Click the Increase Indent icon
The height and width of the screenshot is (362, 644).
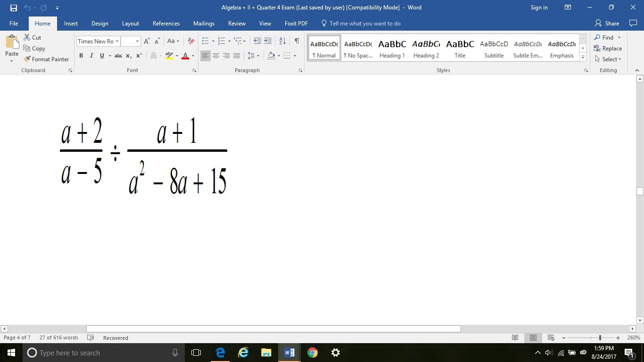point(268,41)
